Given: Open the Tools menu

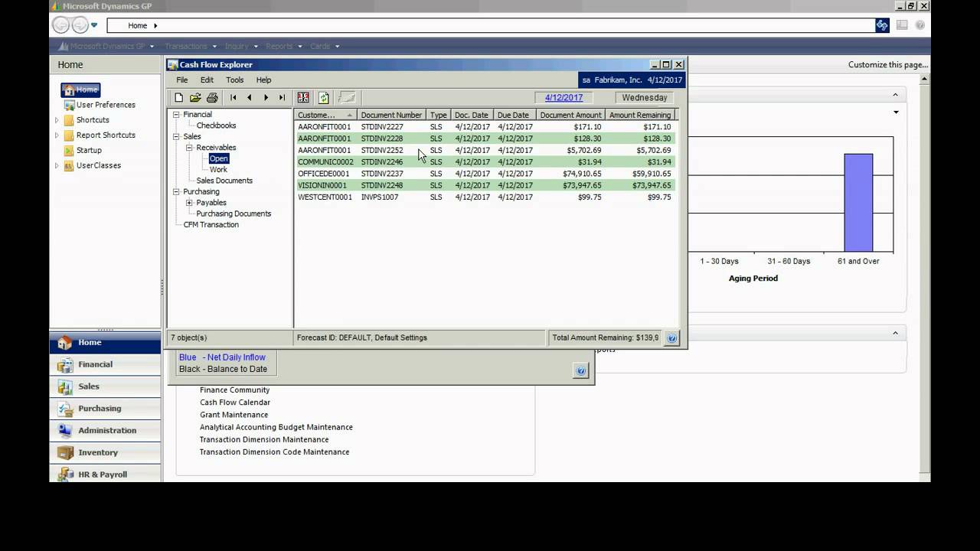Looking at the screenshot, I should 235,80.
